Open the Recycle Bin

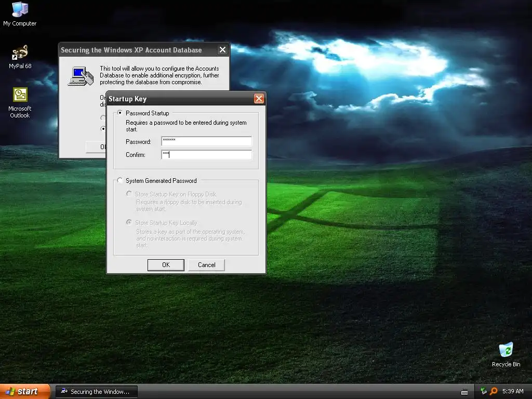click(x=506, y=355)
